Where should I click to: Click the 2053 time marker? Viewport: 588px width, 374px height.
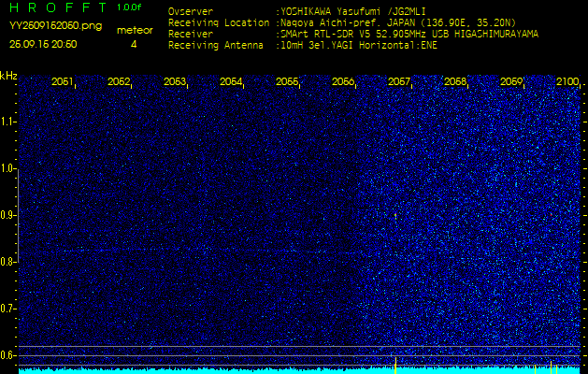pos(175,81)
